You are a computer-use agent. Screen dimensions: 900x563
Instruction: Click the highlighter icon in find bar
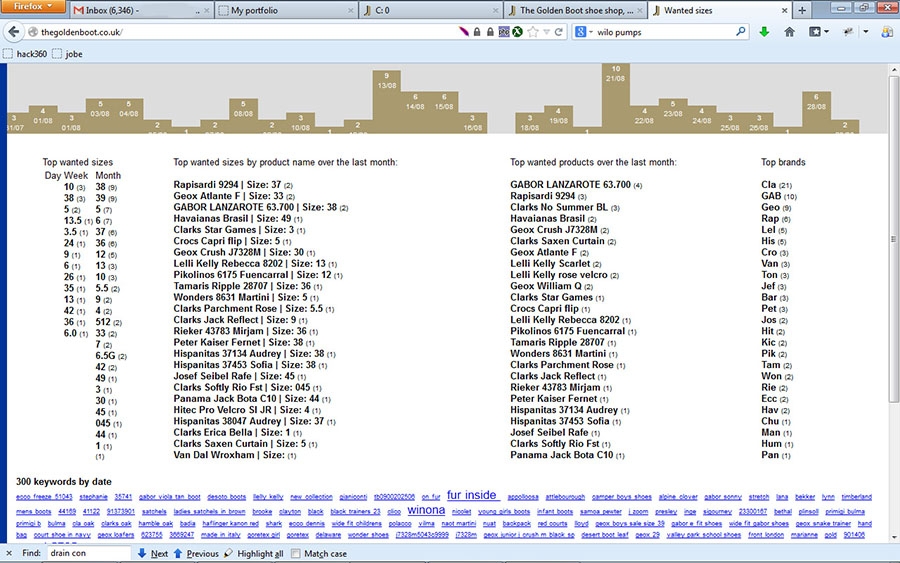click(x=228, y=553)
